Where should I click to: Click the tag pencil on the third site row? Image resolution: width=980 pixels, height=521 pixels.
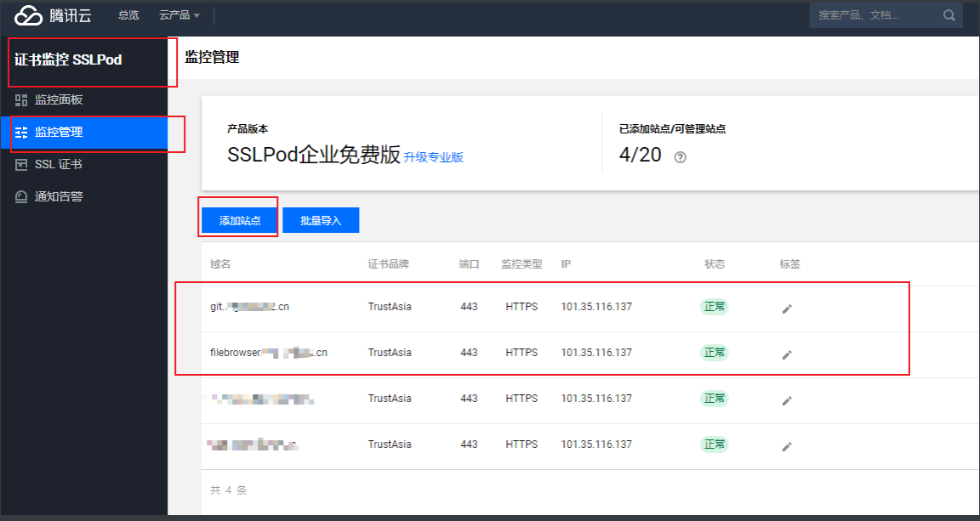(787, 399)
